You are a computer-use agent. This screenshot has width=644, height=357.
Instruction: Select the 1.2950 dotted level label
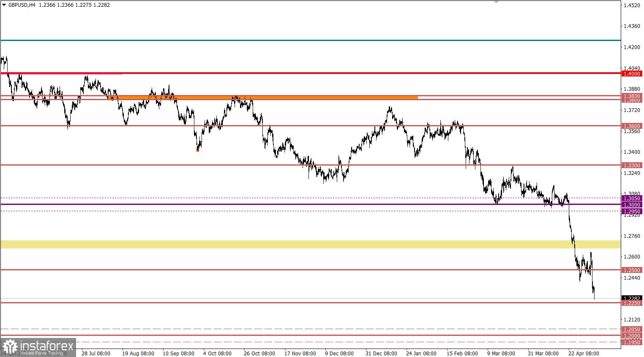pos(632,211)
